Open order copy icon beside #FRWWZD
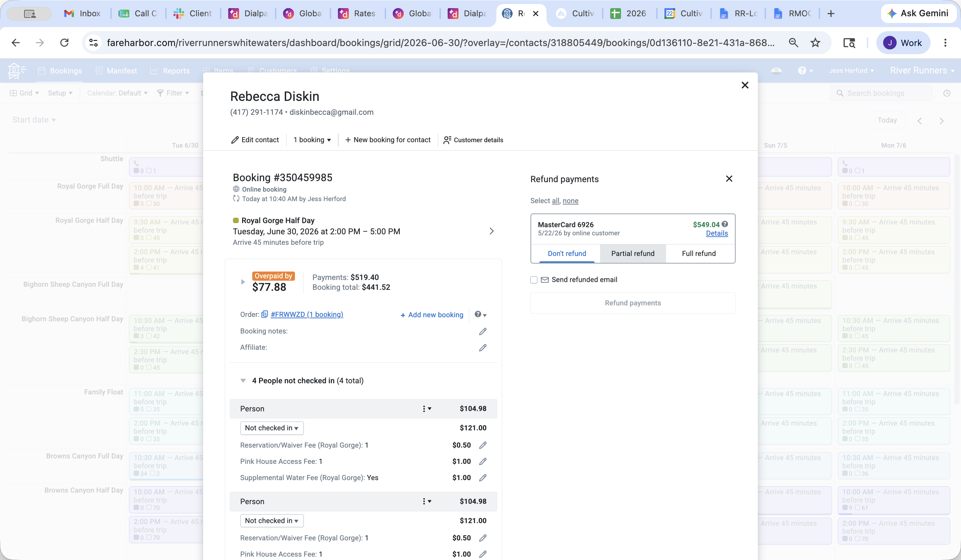The height and width of the screenshot is (560, 961). (x=265, y=315)
